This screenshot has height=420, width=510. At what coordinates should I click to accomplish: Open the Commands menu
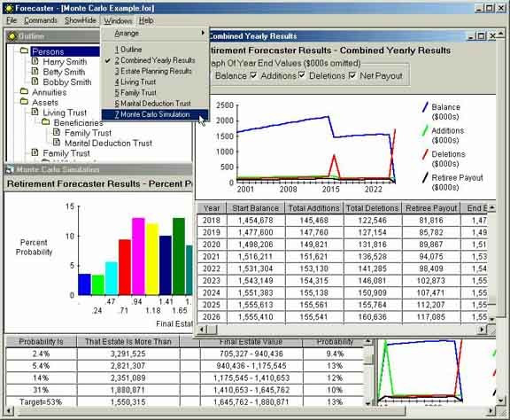click(x=41, y=20)
